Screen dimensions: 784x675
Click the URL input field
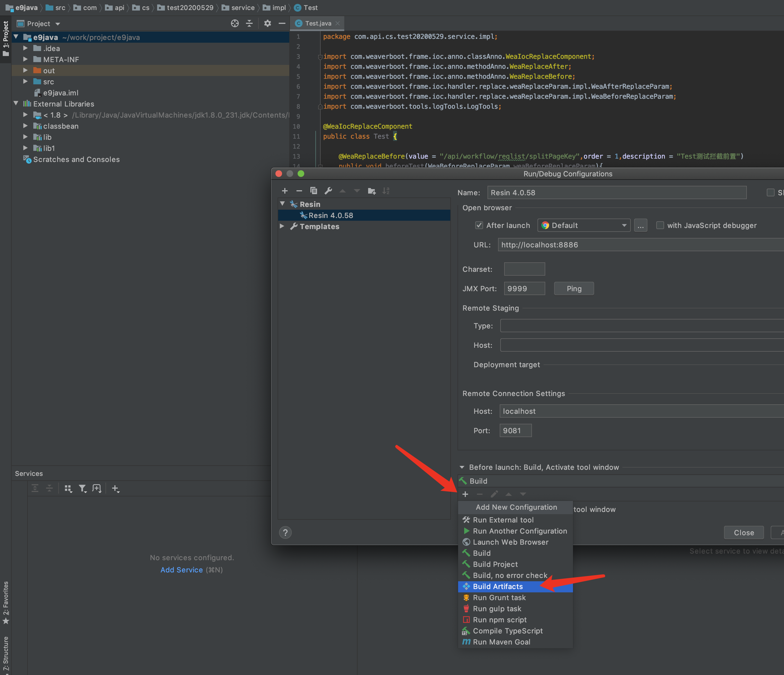tap(639, 244)
